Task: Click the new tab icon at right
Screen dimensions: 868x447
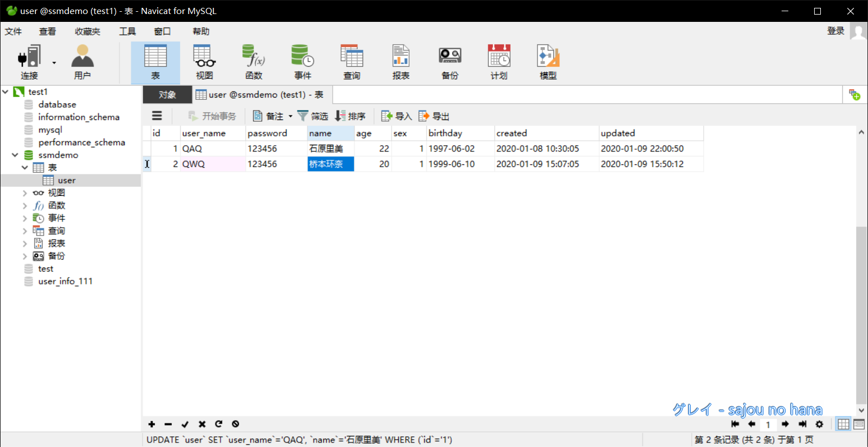Action: pos(855,95)
